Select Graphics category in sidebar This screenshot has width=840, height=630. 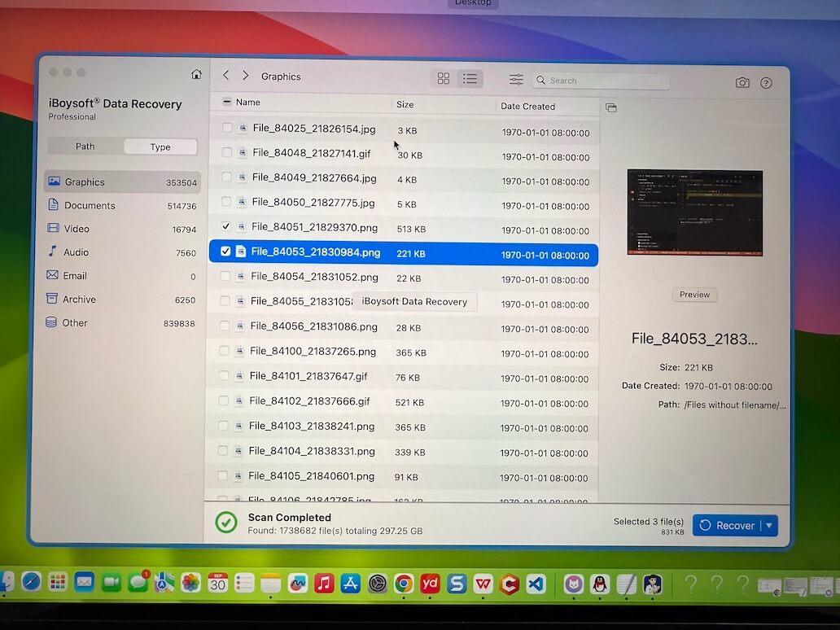point(123,182)
